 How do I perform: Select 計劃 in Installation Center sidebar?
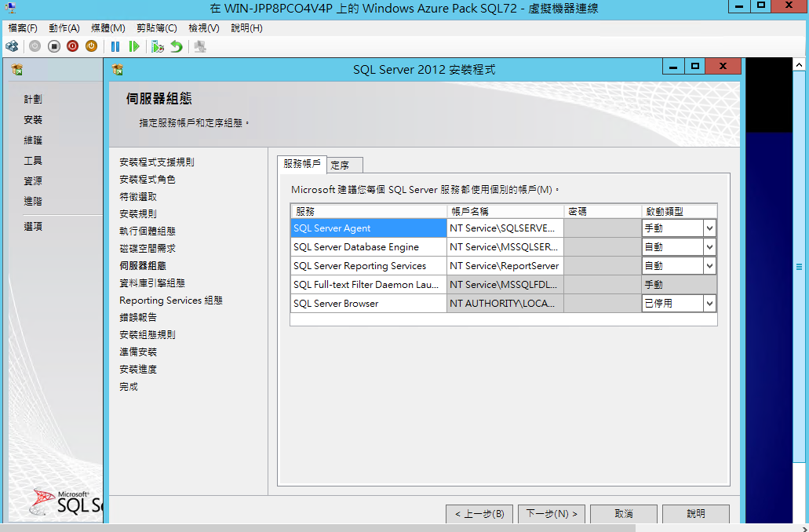[x=32, y=99]
